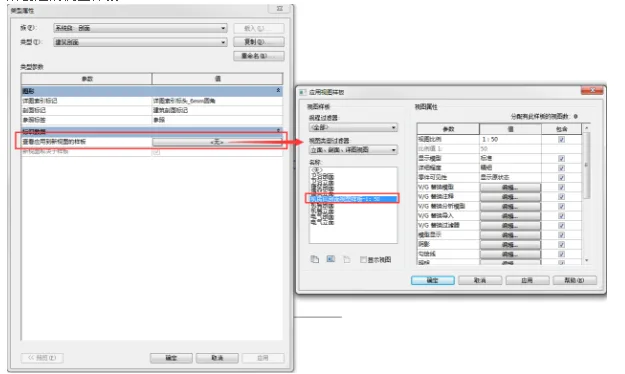The height and width of the screenshot is (374, 625).
Task: Select the <无> entry in template names list
Action: (316, 170)
